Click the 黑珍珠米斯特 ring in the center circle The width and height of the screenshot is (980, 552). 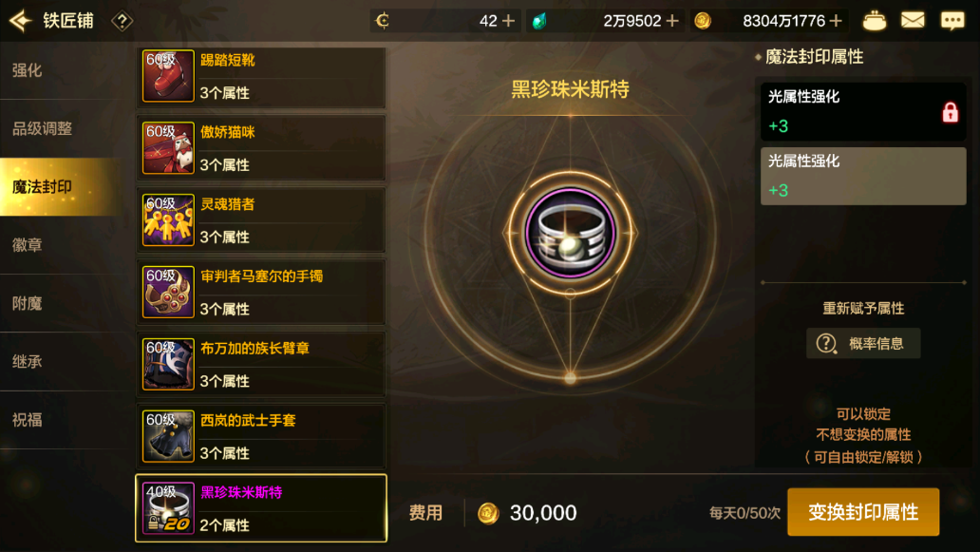570,233
